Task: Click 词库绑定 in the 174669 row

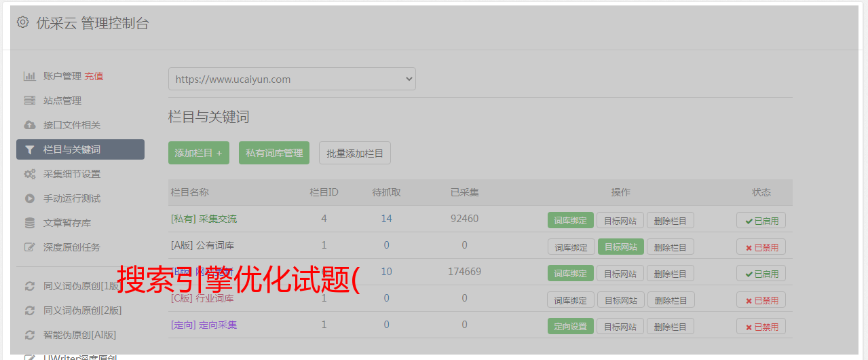Action: 571,273
